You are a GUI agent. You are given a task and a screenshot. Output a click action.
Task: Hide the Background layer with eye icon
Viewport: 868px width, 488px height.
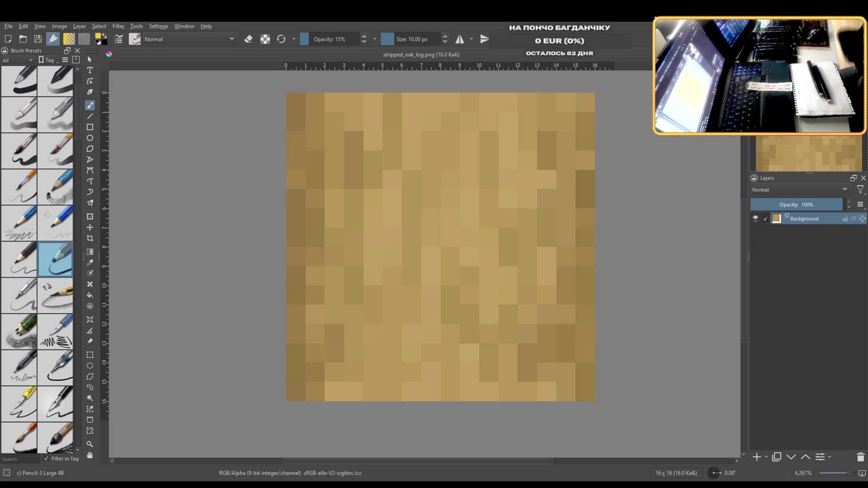755,218
